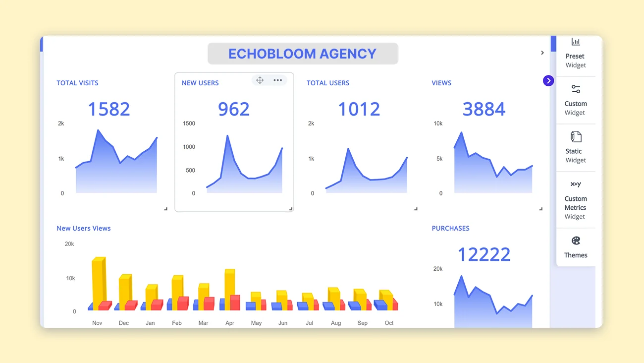Select the Preset Widget icon in the sidebar
The width and height of the screenshot is (644, 363).
pos(575,42)
